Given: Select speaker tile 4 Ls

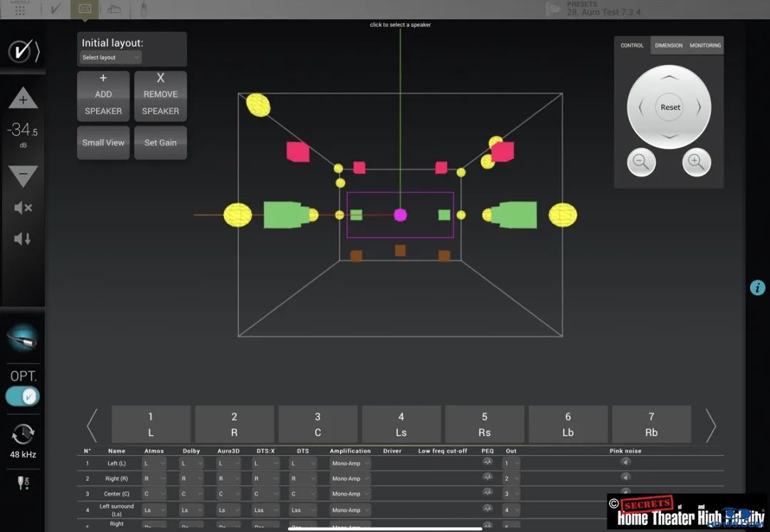Looking at the screenshot, I should point(401,424).
